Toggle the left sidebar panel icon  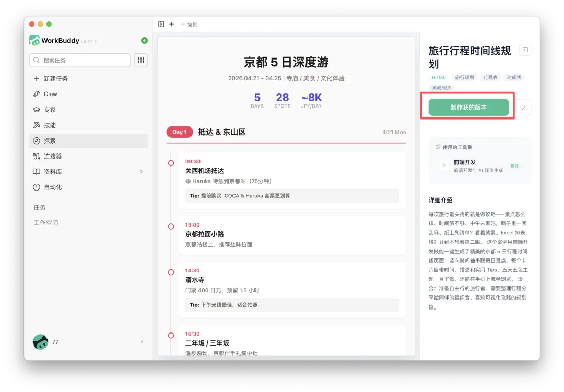click(161, 24)
